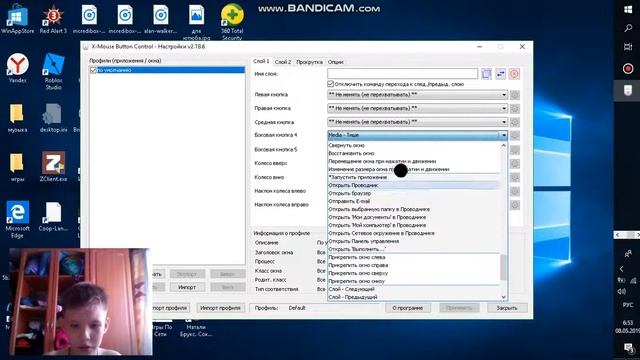This screenshot has height=360, width=640.
Task: Select the Coop-Lan desktop file
Action: click(53, 217)
